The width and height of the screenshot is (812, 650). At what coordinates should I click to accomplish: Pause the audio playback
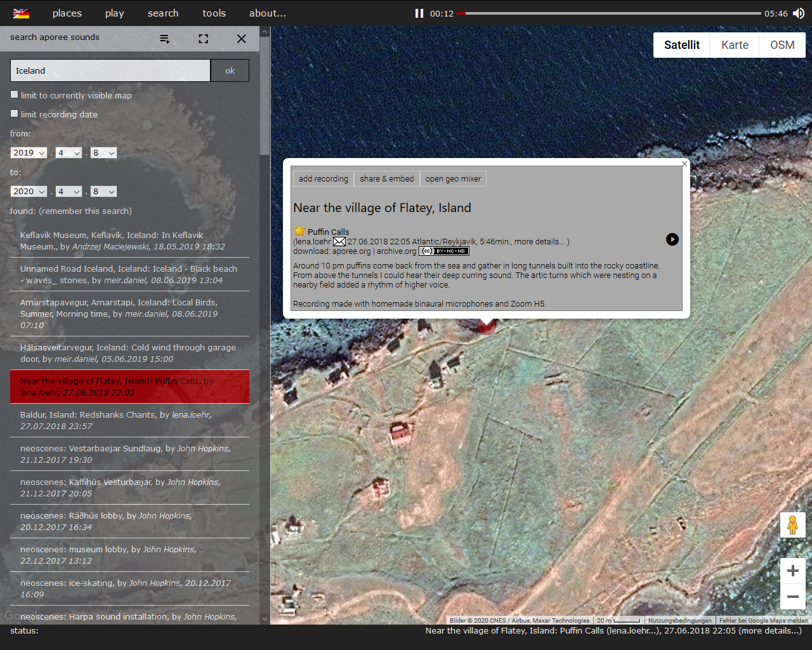point(419,13)
